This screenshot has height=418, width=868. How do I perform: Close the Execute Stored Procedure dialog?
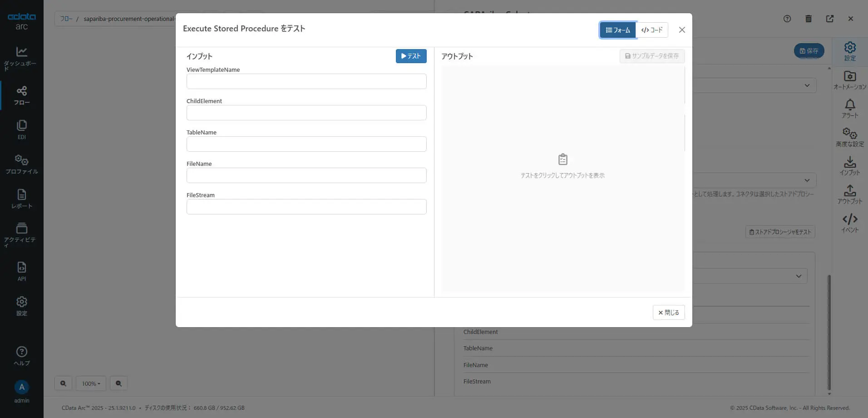point(682,30)
